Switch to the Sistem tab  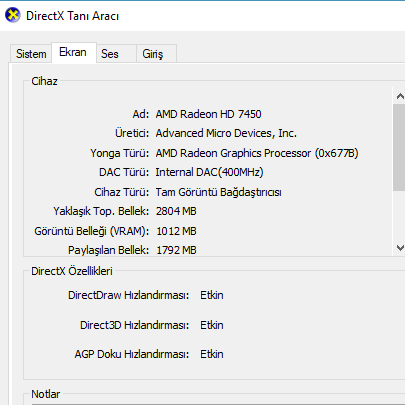pyautogui.click(x=31, y=54)
